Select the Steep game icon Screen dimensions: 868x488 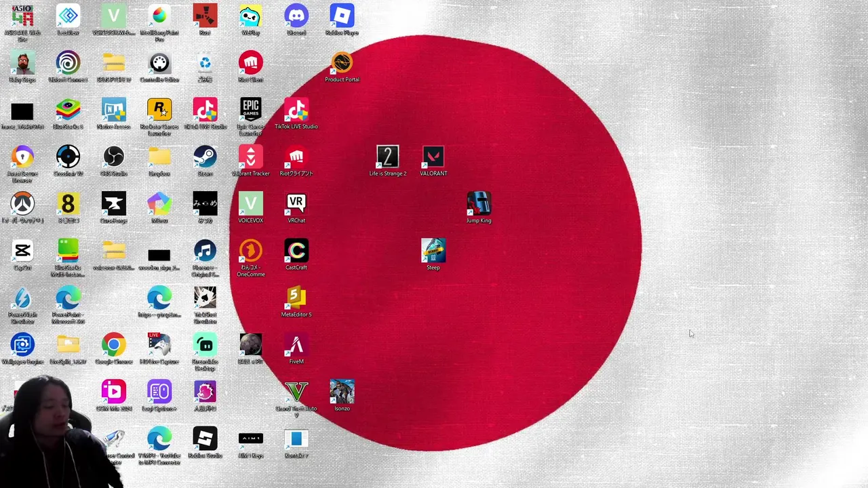coord(433,251)
